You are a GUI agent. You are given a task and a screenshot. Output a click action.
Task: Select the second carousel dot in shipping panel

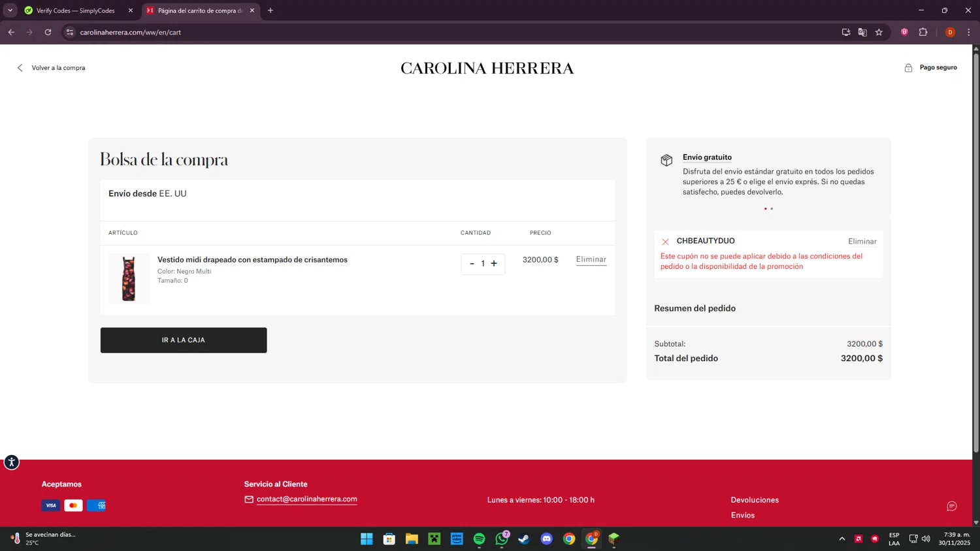coord(772,209)
